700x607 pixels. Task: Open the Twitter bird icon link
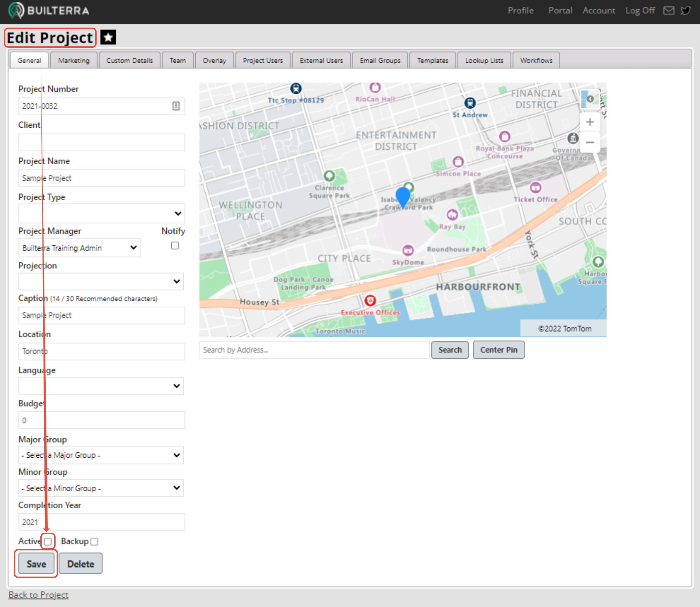coord(686,11)
